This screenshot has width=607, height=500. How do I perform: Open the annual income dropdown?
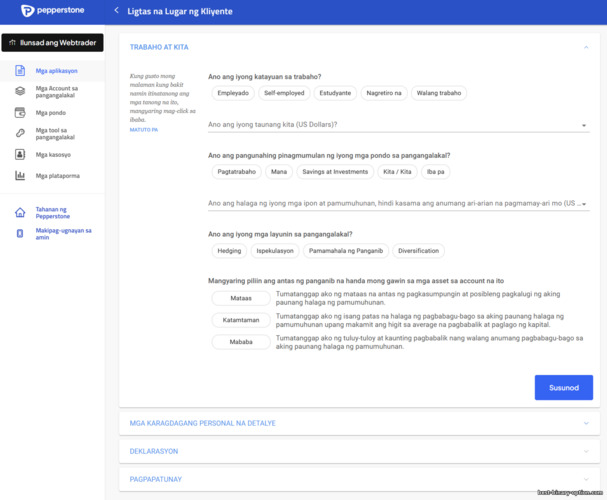397,125
